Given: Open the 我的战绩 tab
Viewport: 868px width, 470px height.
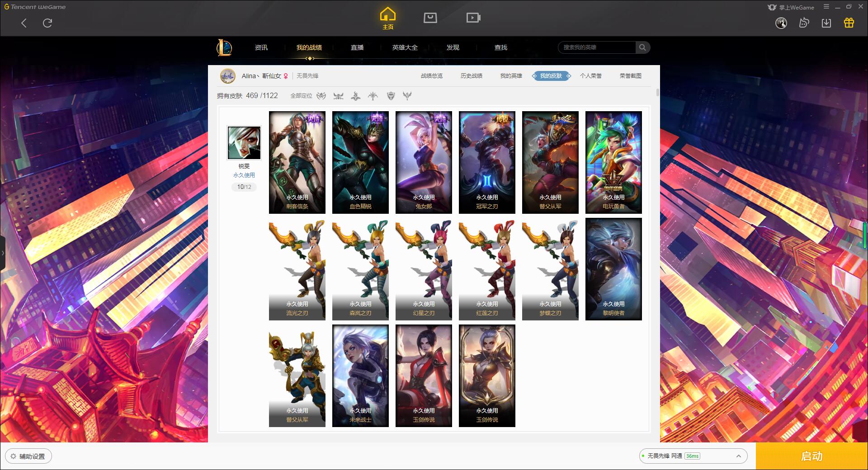Looking at the screenshot, I should pos(309,47).
